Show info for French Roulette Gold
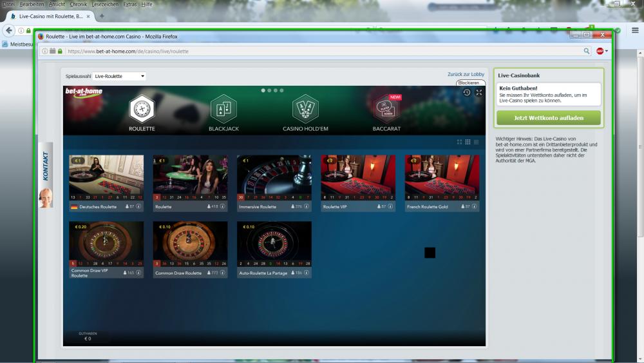The image size is (644, 363). click(x=474, y=206)
